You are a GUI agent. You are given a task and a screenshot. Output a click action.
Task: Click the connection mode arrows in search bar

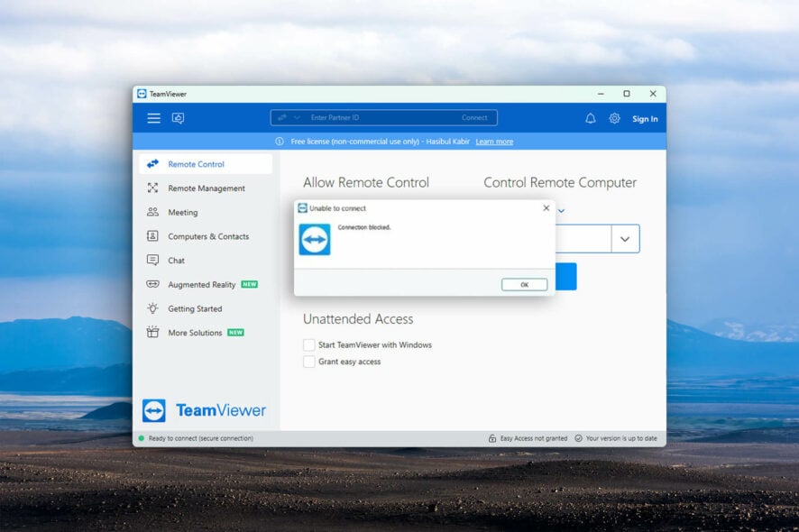pyautogui.click(x=281, y=118)
